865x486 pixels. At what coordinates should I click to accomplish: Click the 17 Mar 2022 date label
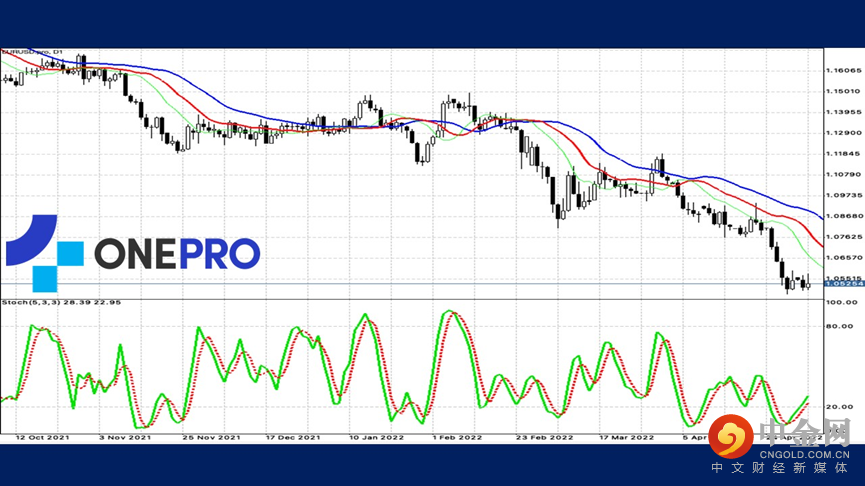click(x=627, y=437)
